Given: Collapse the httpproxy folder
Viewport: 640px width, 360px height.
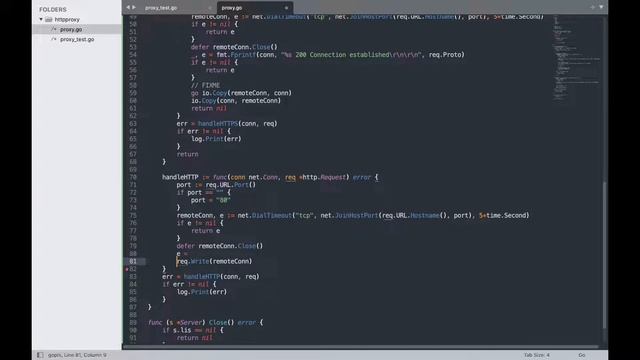Looking at the screenshot, I should pyautogui.click(x=41, y=19).
